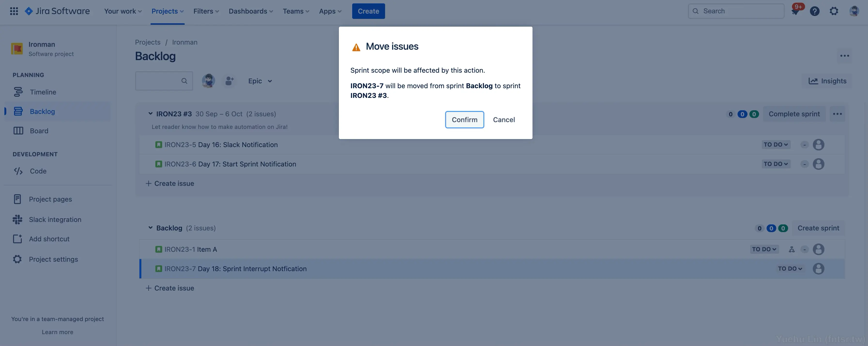Image resolution: width=868 pixels, height=346 pixels.
Task: Click the search magnifier in backlog filter box
Action: pos(184,81)
